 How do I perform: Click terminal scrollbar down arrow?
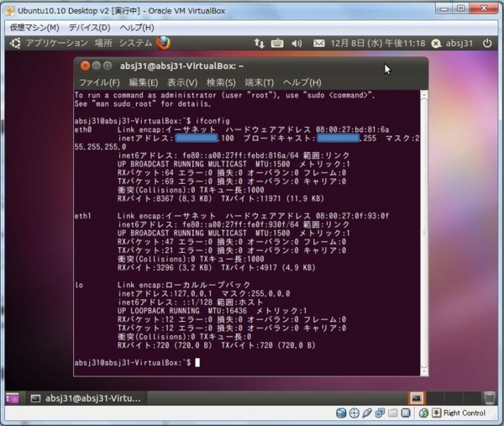coord(424,371)
